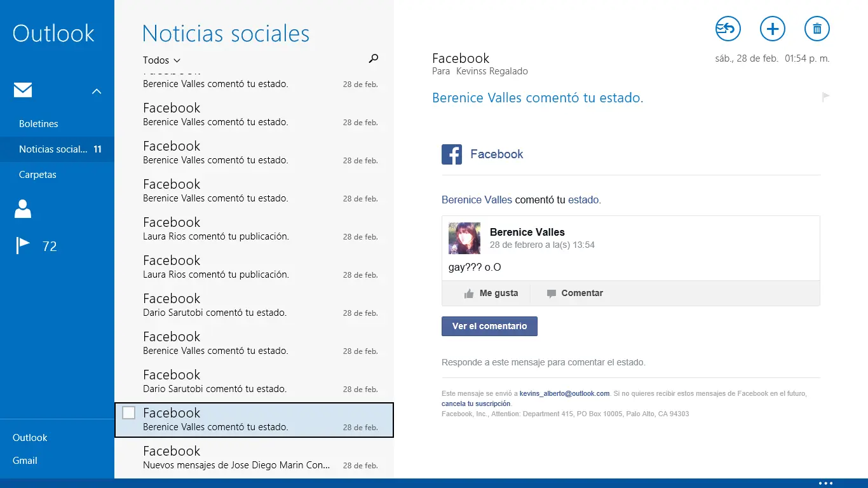Compose a new email with plus icon
This screenshot has height=488, width=868.
773,29
